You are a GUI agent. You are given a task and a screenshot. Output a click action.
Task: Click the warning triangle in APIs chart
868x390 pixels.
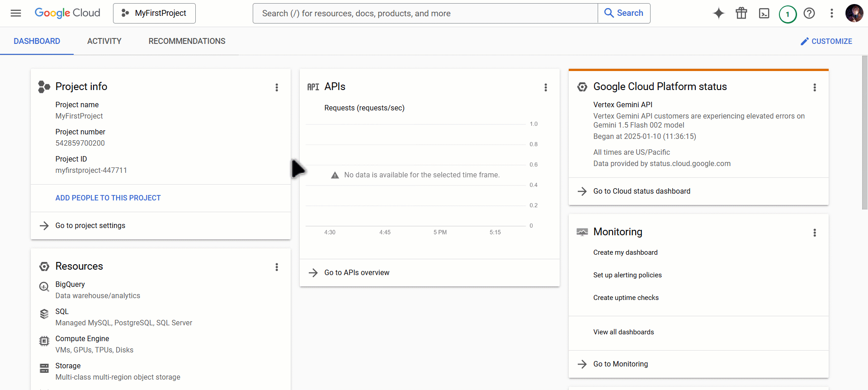335,175
